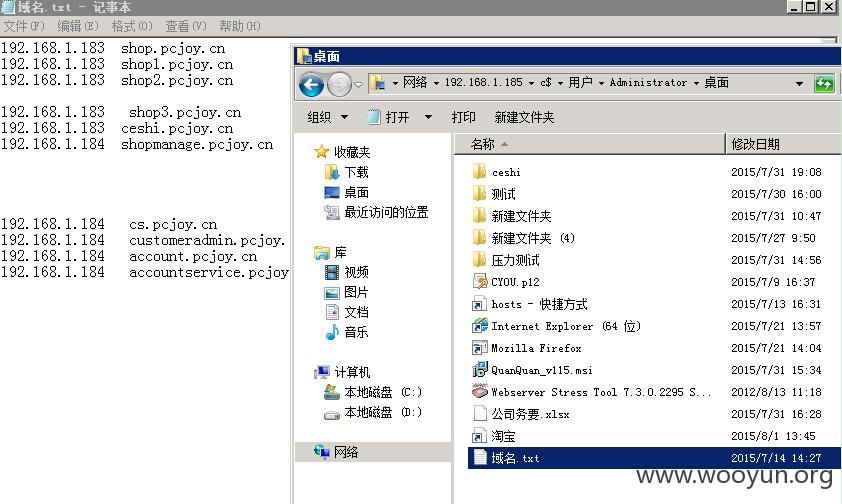Screen dimensions: 842x504
Task: Click the 音乐 library icon
Action: click(x=332, y=332)
